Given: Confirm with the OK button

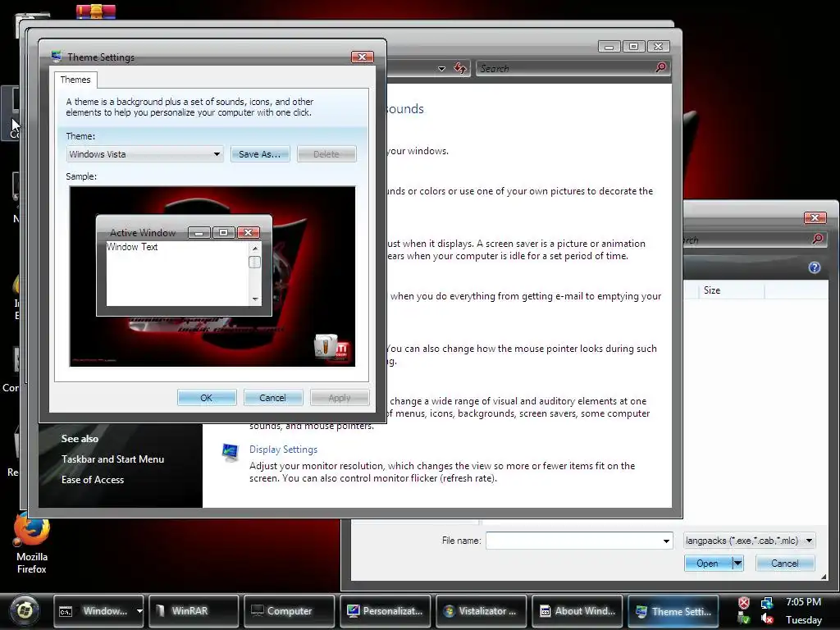Looking at the screenshot, I should [x=206, y=398].
